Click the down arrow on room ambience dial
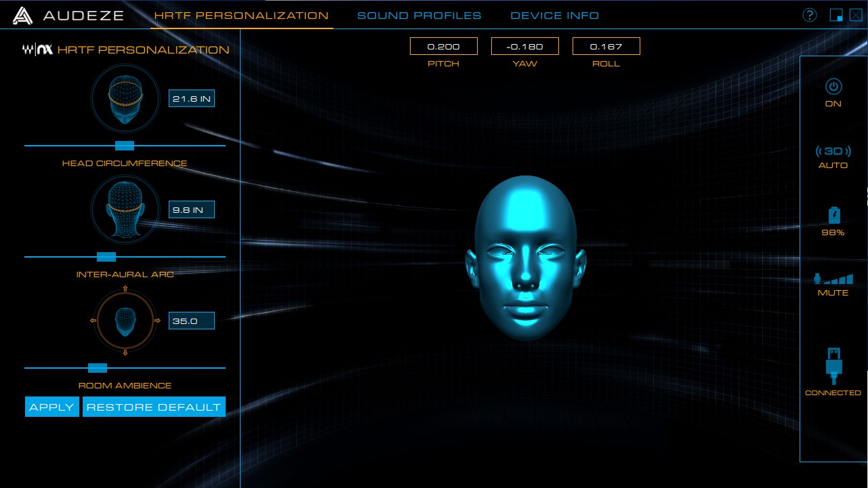Image resolution: width=868 pixels, height=488 pixels. [x=125, y=352]
